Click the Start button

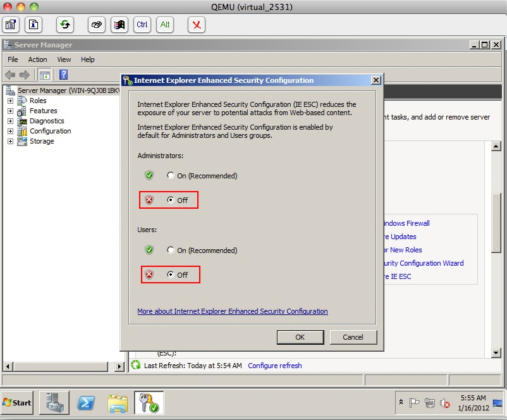click(18, 403)
